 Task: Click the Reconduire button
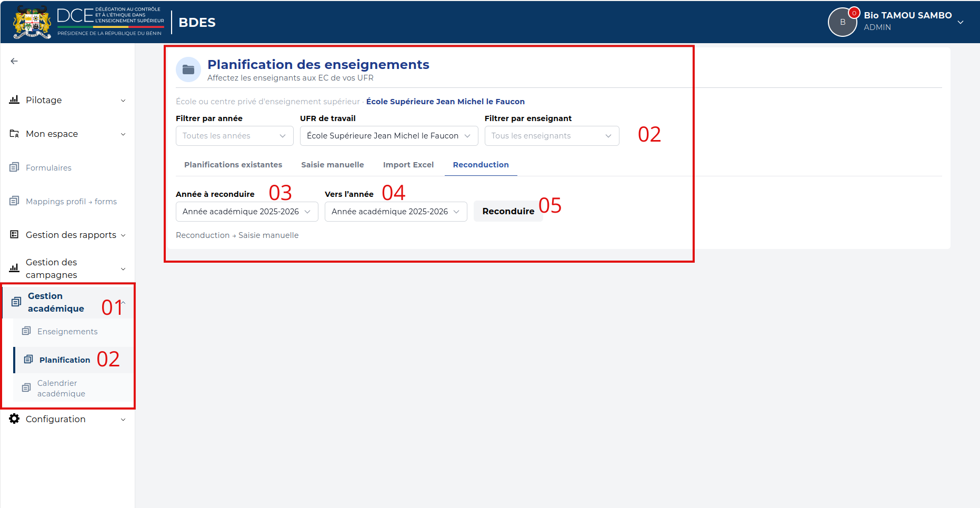(508, 211)
